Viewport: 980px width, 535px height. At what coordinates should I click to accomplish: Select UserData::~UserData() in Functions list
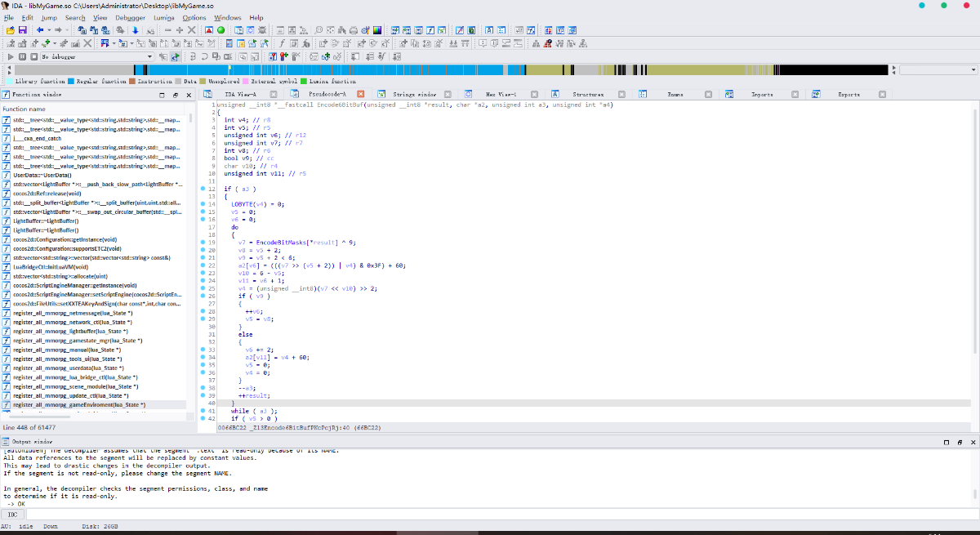click(x=42, y=175)
